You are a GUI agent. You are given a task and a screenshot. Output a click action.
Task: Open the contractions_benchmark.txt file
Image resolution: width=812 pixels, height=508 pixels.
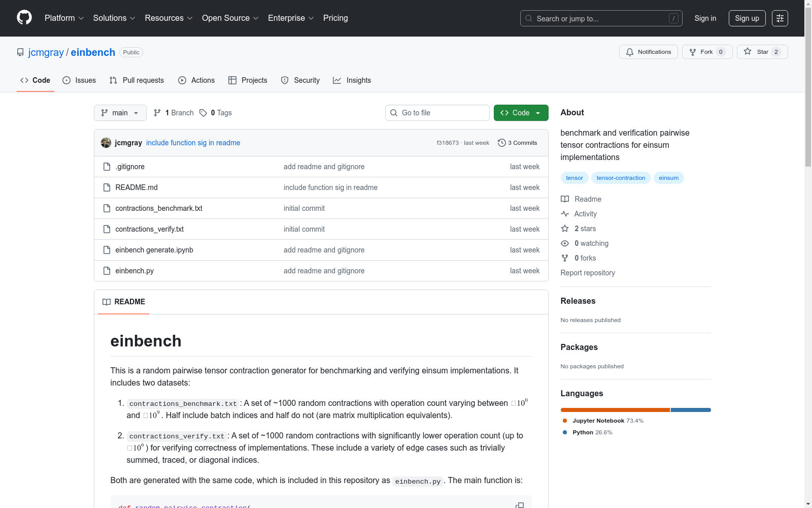point(159,208)
